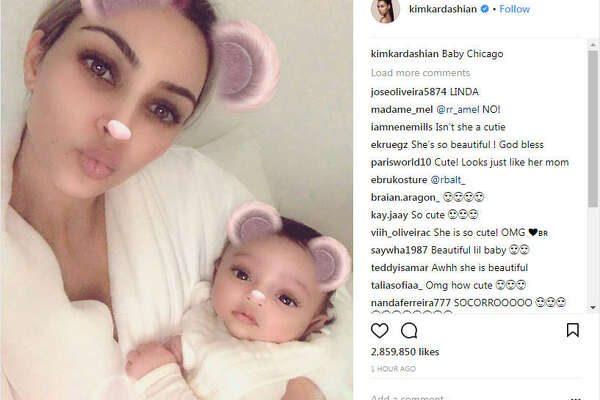Open commenter parisworld10 profile

(x=401, y=162)
